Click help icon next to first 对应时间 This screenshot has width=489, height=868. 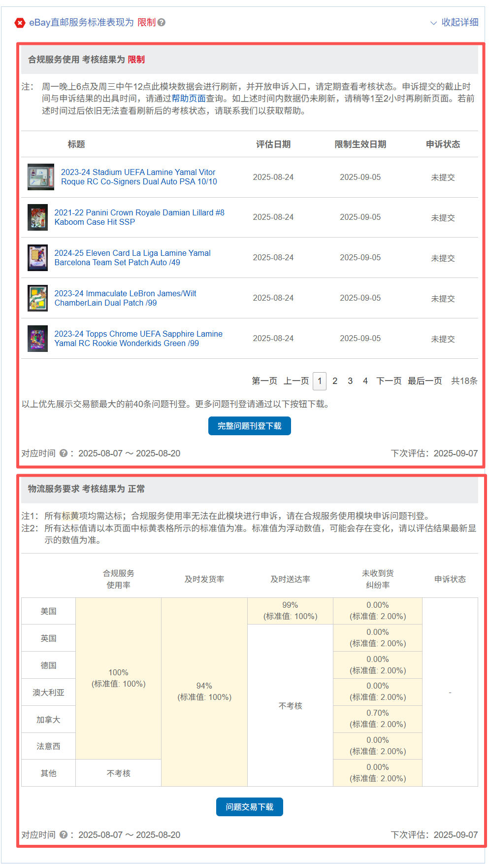(64, 453)
